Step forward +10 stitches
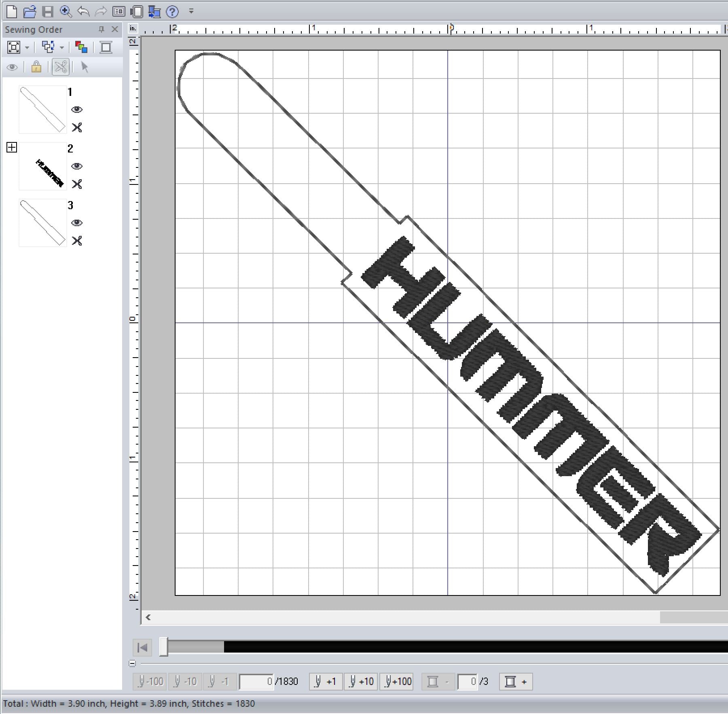 pos(361,682)
